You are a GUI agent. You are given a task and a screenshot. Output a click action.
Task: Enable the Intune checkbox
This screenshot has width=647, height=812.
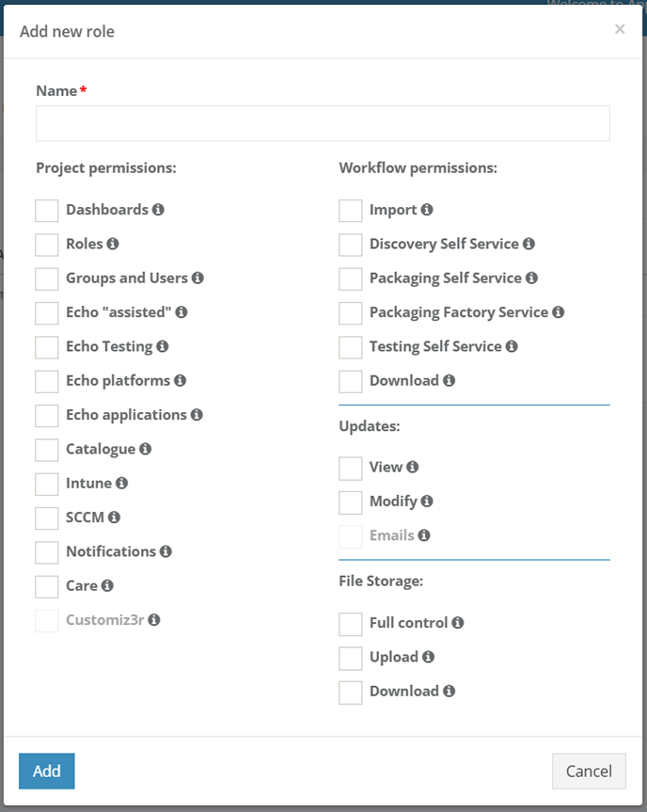point(47,484)
